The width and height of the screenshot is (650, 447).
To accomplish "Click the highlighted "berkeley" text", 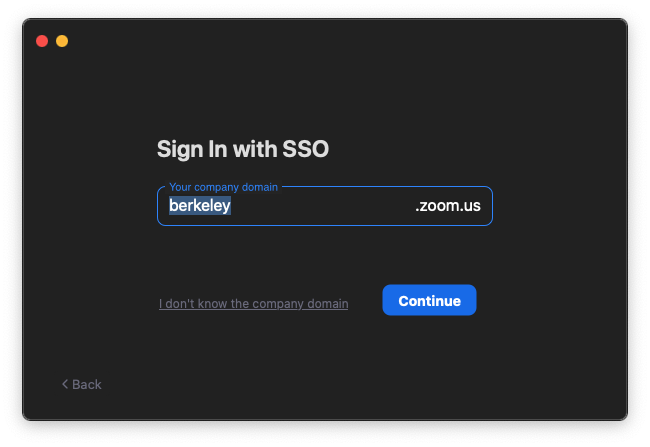I will pyautogui.click(x=200, y=206).
